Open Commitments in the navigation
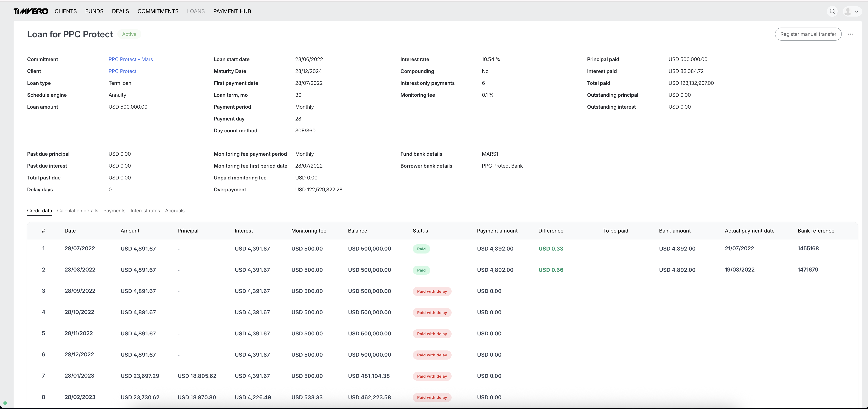This screenshot has width=868, height=409. [x=158, y=11]
